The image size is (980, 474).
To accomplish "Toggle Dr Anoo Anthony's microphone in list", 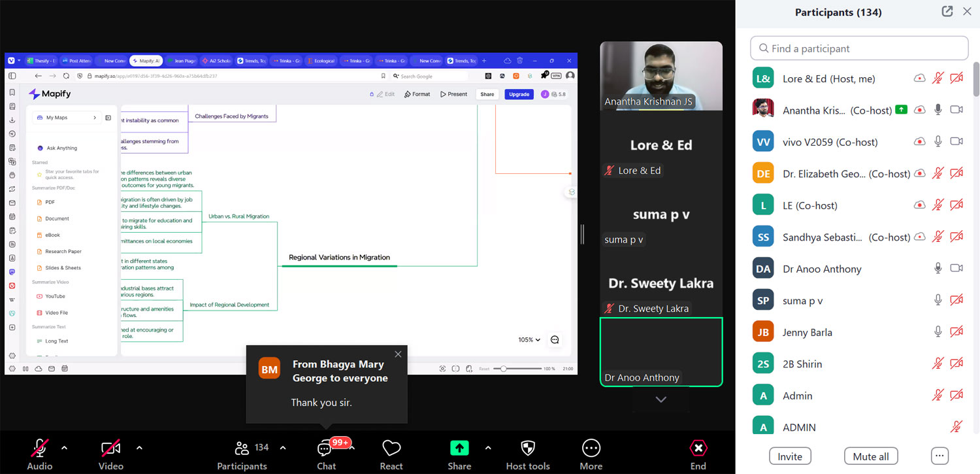I will coord(938,269).
